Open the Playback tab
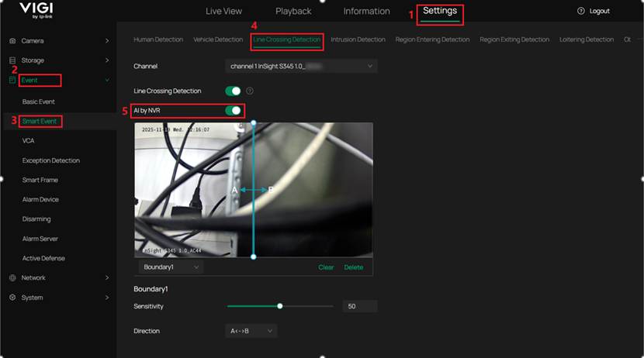644x358 pixels. [x=293, y=12]
